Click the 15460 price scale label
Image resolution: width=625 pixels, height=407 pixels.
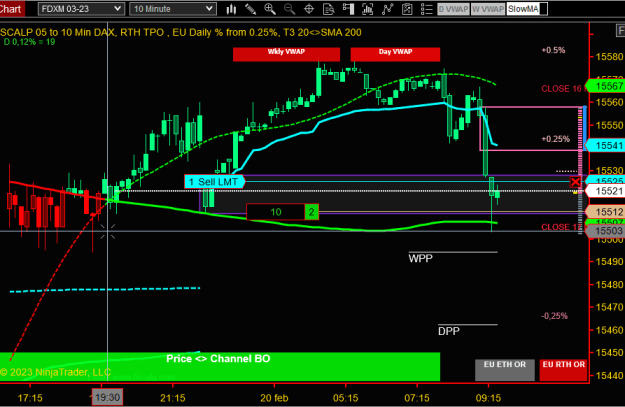[609, 330]
